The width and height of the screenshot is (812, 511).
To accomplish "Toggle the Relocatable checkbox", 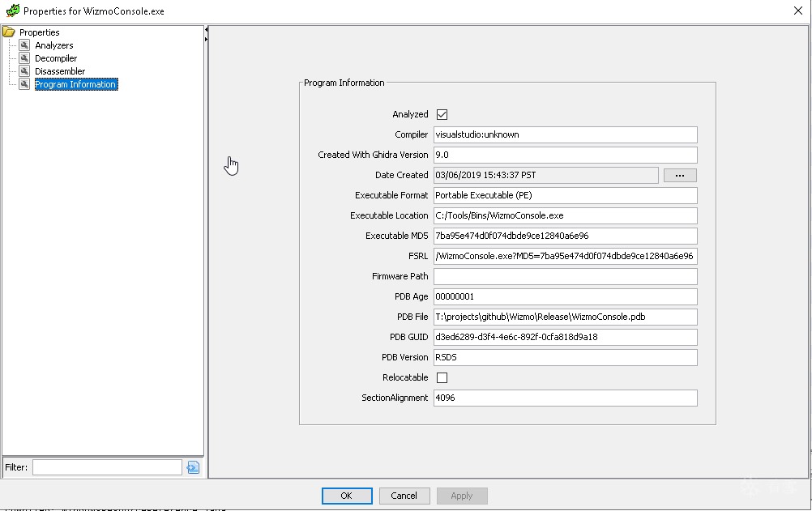I will (x=442, y=378).
